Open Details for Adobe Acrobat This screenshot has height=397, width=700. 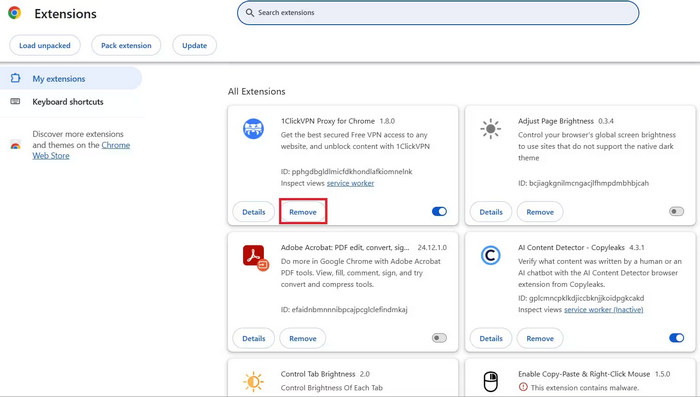pos(254,338)
